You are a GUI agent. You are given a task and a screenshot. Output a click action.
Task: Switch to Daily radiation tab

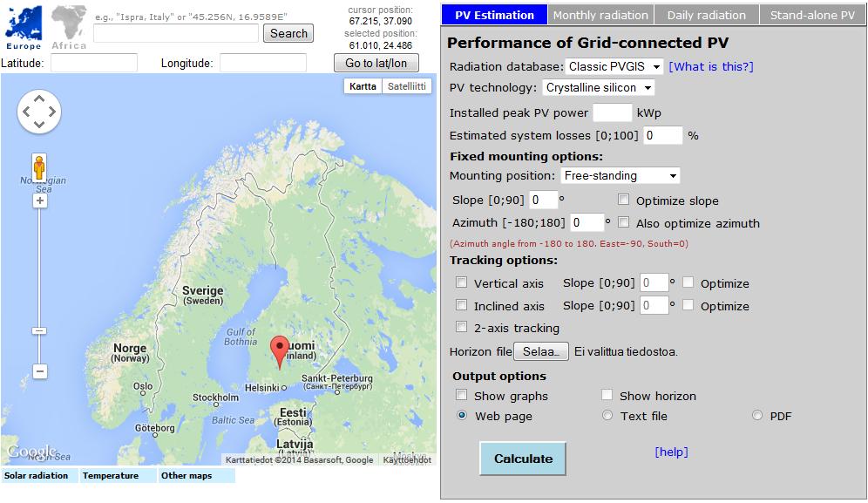click(707, 15)
